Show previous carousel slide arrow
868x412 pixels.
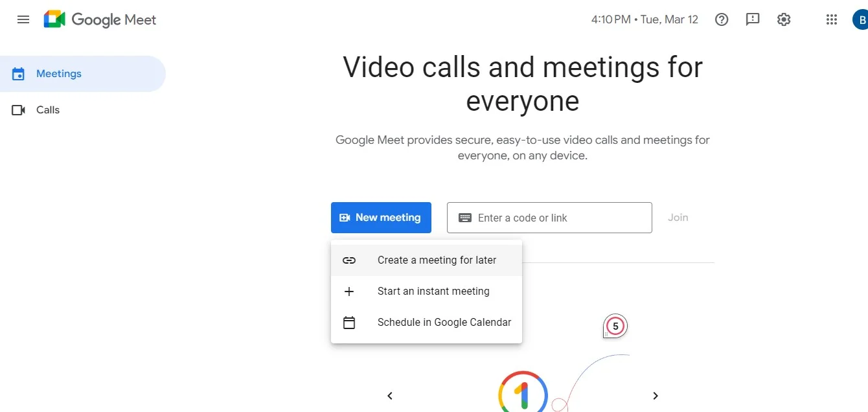[x=390, y=396]
